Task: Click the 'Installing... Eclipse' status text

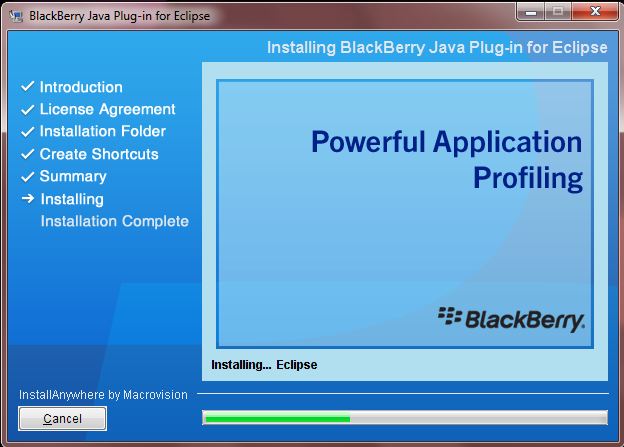Action: point(264,365)
